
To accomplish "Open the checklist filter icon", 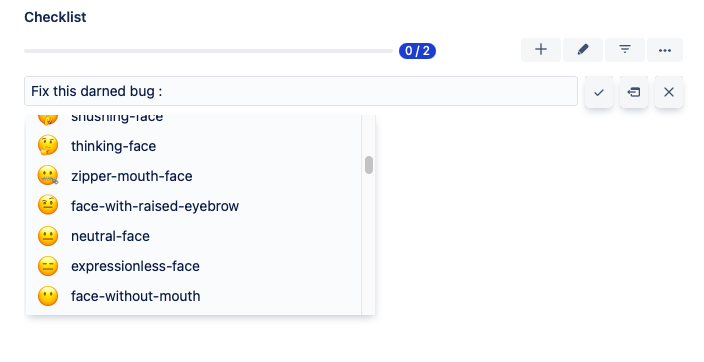I will (625, 50).
